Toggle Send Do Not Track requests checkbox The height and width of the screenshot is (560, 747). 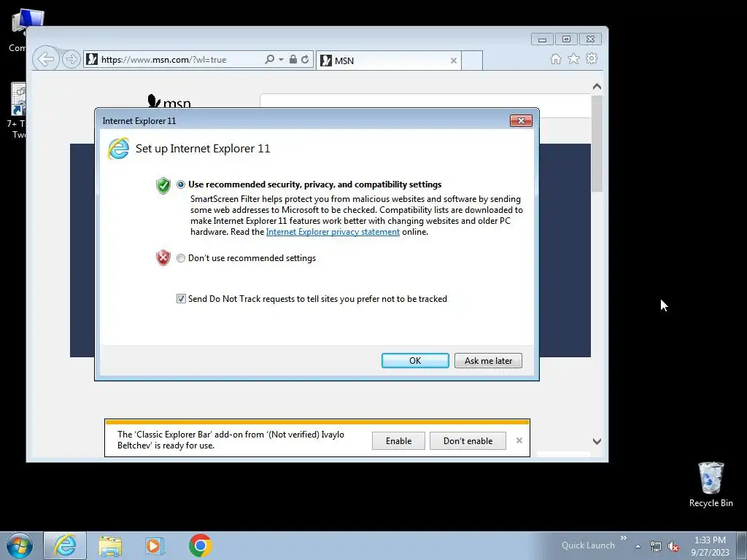tap(181, 298)
